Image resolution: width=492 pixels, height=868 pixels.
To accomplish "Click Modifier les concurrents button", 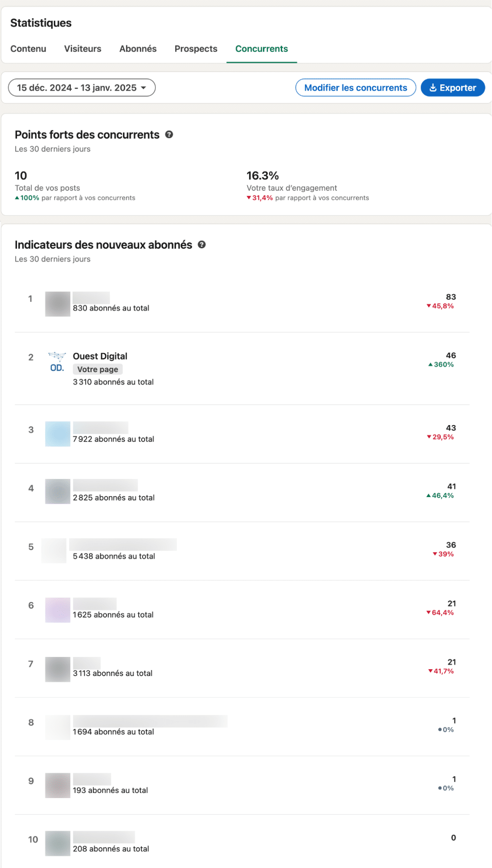I will (x=356, y=88).
